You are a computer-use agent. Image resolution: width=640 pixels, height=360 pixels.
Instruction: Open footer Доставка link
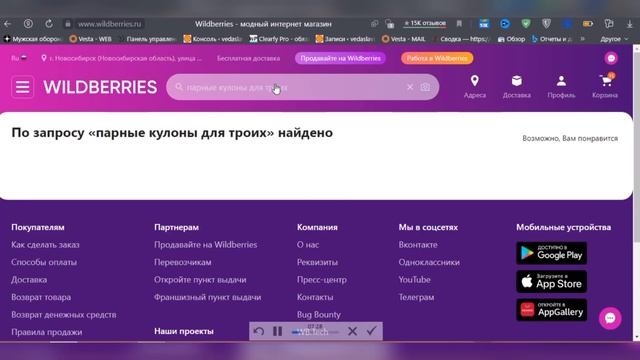click(29, 280)
